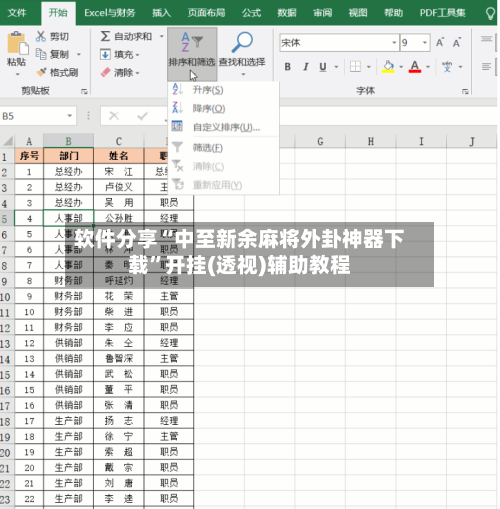500x509 pixels.
Task: Select the Format Painter brush
Action: pyautogui.click(x=41, y=72)
